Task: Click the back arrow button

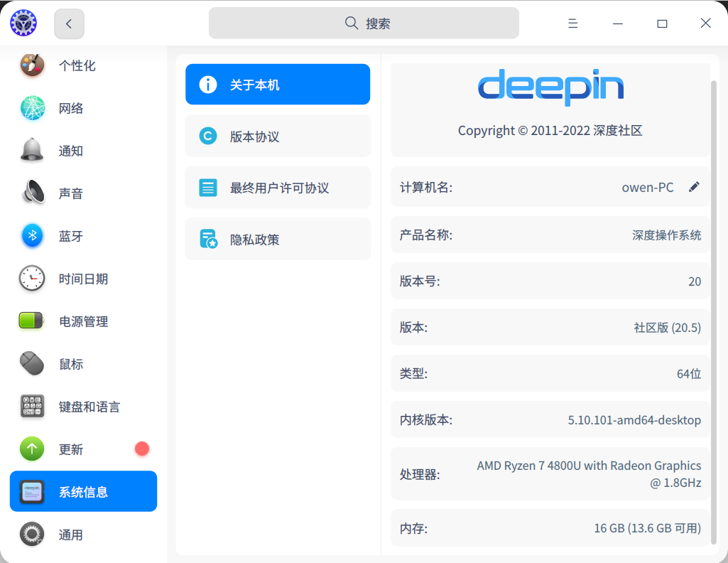Action: click(x=69, y=23)
